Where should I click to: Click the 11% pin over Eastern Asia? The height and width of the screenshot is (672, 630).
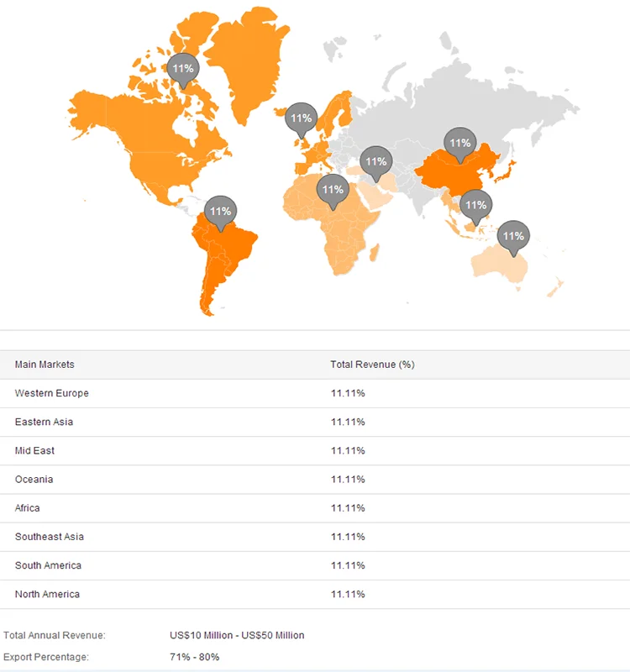(x=459, y=144)
